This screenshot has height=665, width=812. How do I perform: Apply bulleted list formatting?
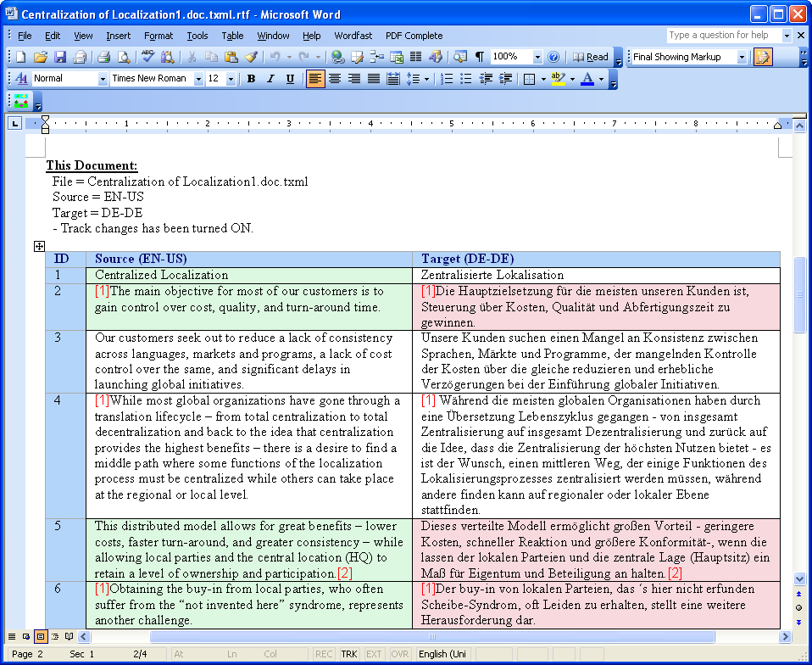click(465, 79)
